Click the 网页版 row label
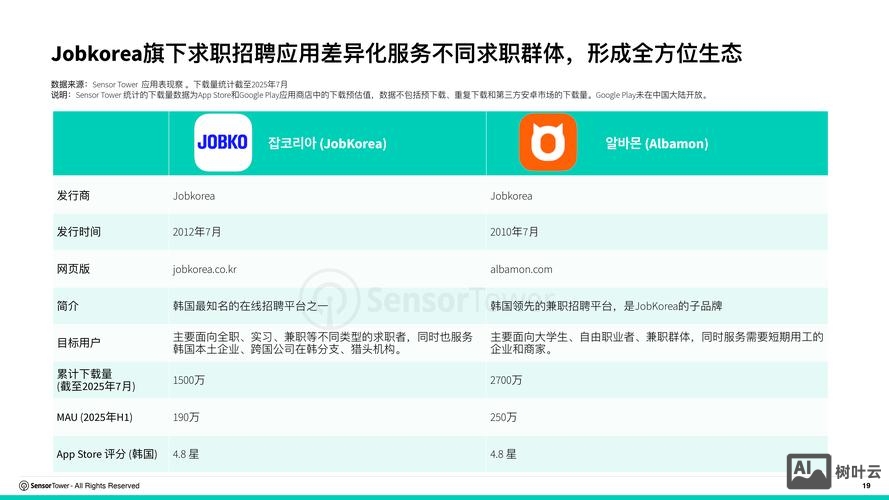Viewport: 889px width, 500px height. pyautogui.click(x=73, y=269)
